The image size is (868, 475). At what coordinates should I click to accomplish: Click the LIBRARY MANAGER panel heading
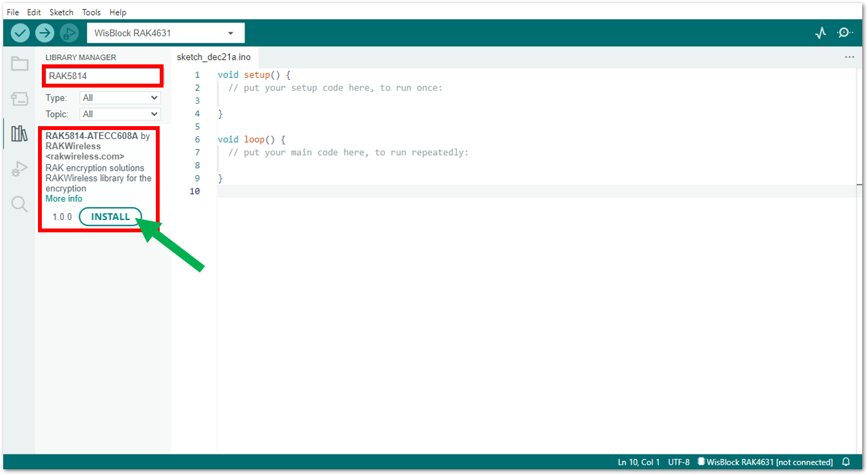[80, 57]
